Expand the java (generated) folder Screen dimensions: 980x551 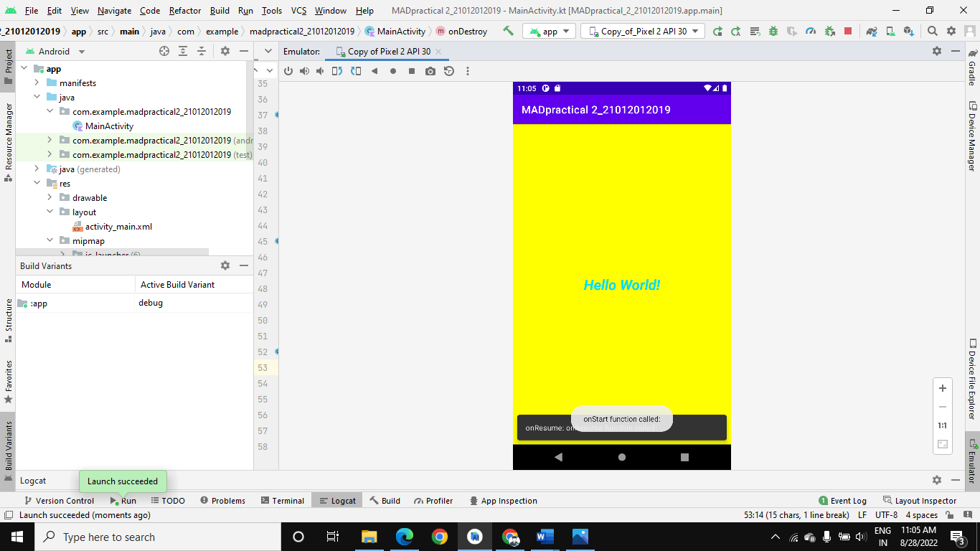(37, 169)
